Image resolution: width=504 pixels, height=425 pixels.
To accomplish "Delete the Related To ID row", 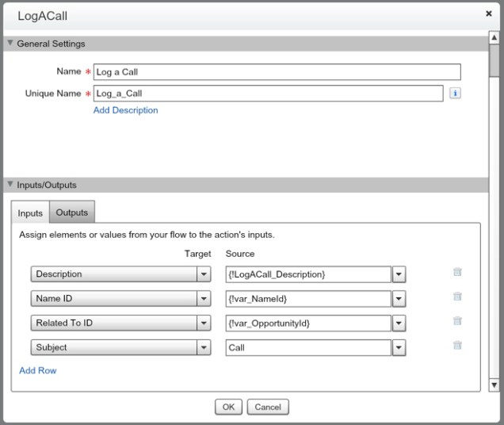I will pyautogui.click(x=457, y=321).
